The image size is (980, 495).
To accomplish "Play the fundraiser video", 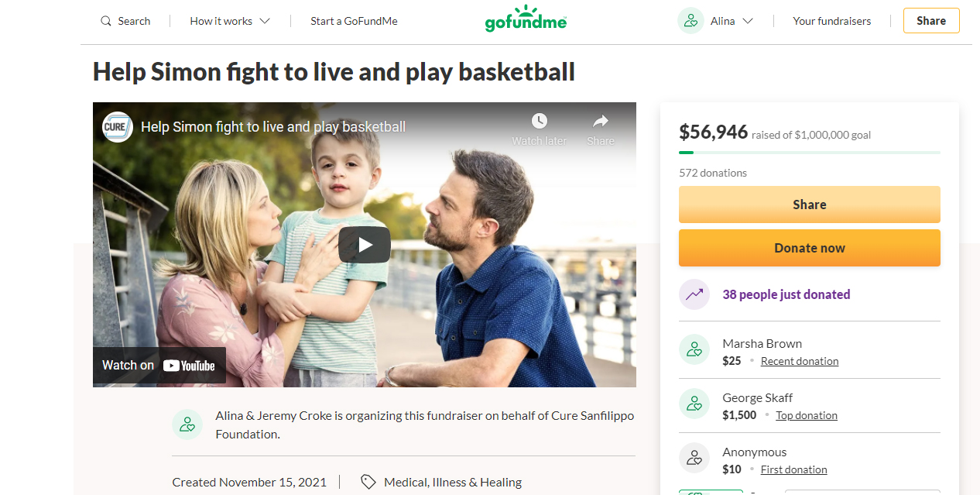I will [x=365, y=245].
